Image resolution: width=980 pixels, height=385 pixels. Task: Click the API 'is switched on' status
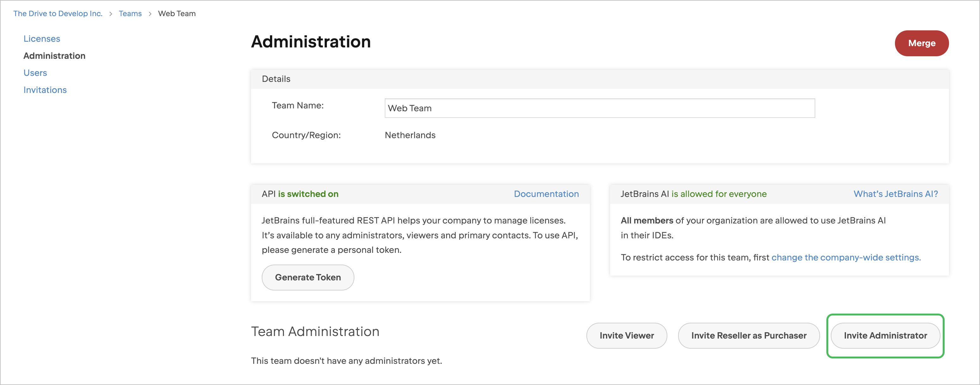coord(308,194)
